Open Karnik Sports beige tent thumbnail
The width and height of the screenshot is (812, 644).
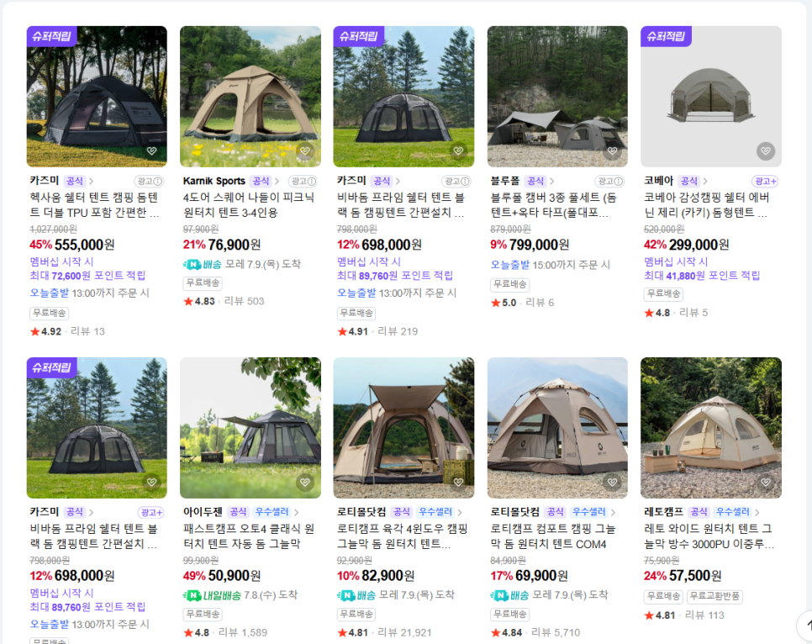(250, 97)
